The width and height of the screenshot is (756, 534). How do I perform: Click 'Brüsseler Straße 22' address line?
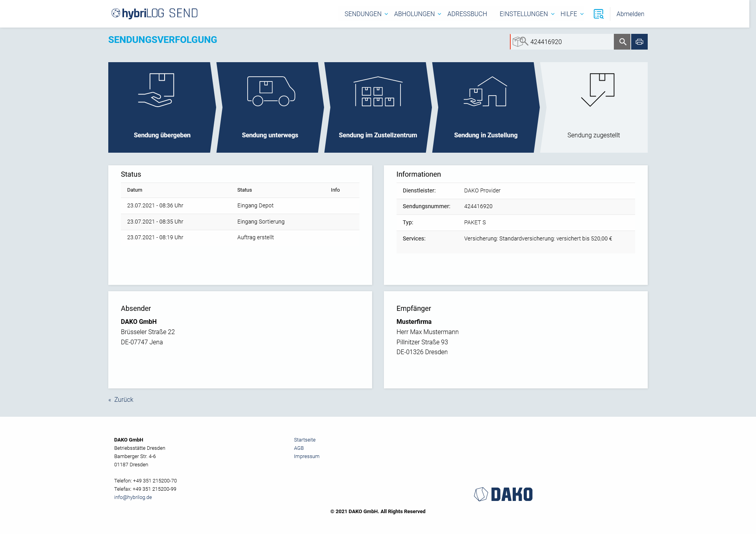(x=148, y=332)
